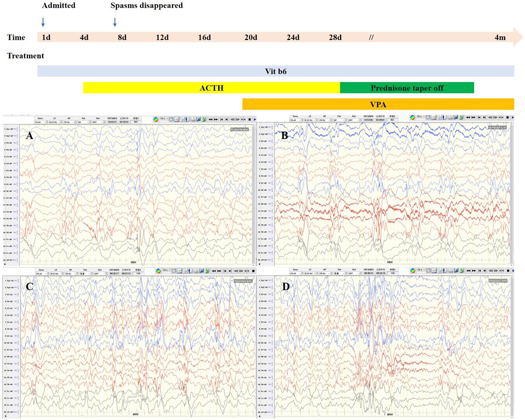Click the Processed wave label in panel A
This screenshot has width=525, height=420.
tap(240, 129)
